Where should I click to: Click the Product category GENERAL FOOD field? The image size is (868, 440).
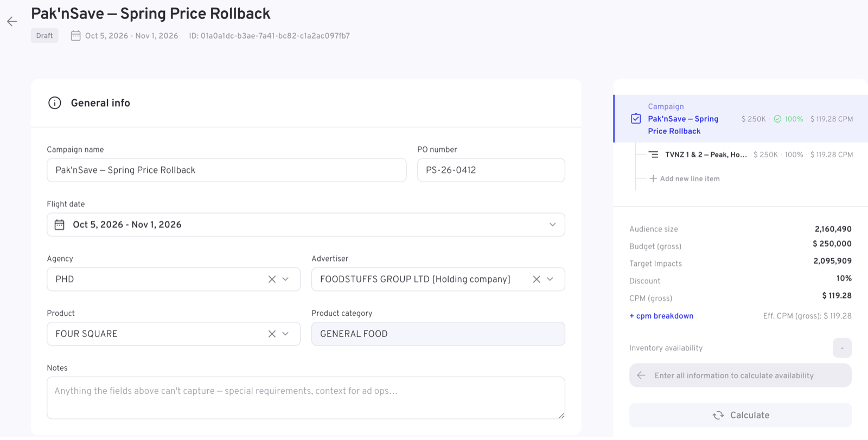[x=438, y=334]
